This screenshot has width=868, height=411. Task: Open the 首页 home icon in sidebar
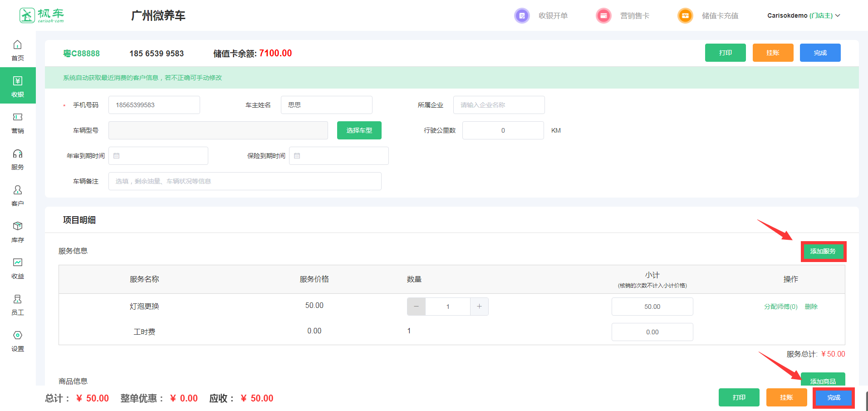pyautogui.click(x=18, y=45)
